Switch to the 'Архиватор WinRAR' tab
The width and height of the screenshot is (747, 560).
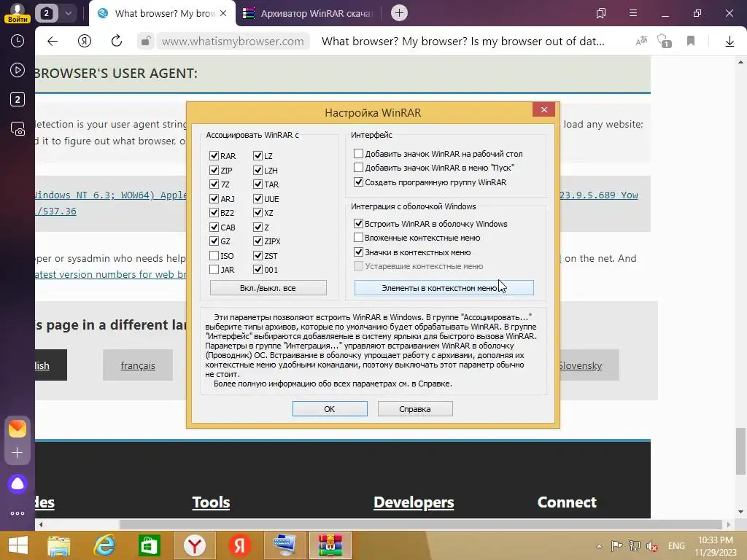click(x=309, y=13)
